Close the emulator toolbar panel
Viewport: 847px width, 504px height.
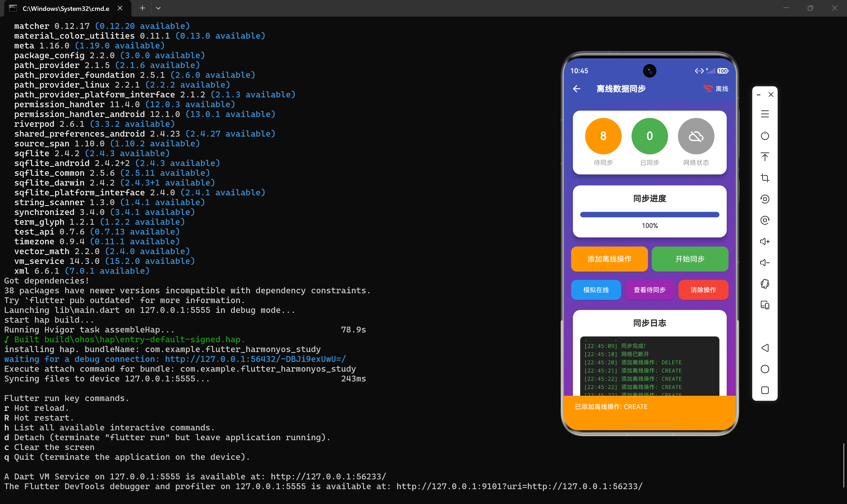(x=771, y=94)
